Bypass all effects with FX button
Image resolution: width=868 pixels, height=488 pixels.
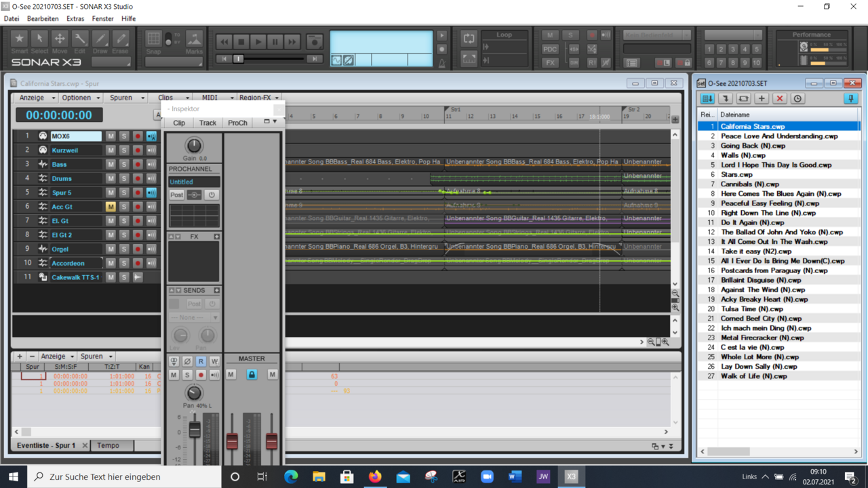pos(550,62)
